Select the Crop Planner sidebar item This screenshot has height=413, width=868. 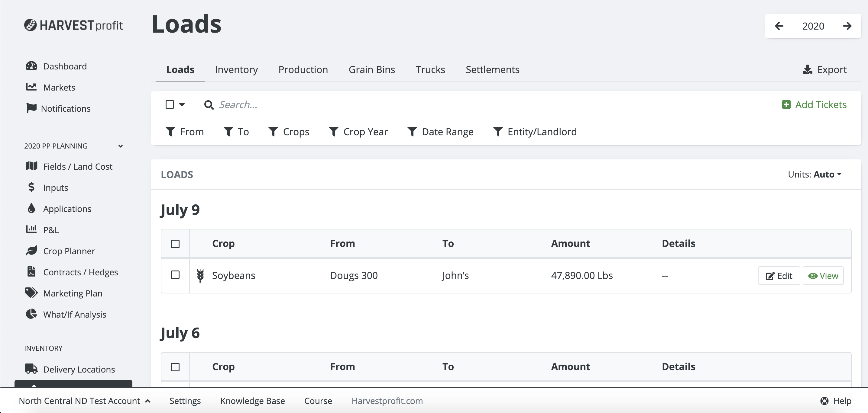click(x=69, y=251)
